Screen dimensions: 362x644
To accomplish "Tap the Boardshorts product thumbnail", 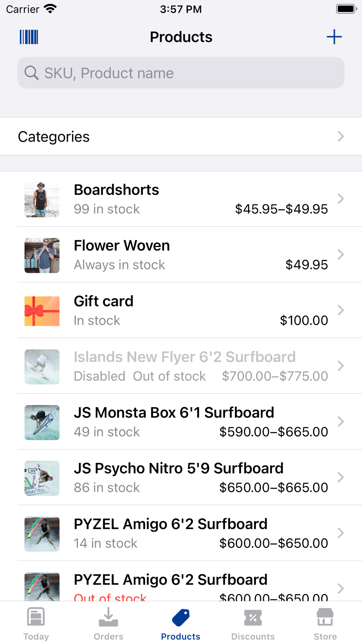I will click(42, 200).
